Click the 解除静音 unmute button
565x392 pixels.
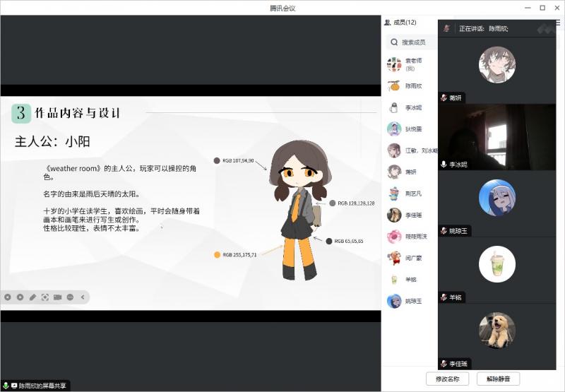(x=502, y=379)
